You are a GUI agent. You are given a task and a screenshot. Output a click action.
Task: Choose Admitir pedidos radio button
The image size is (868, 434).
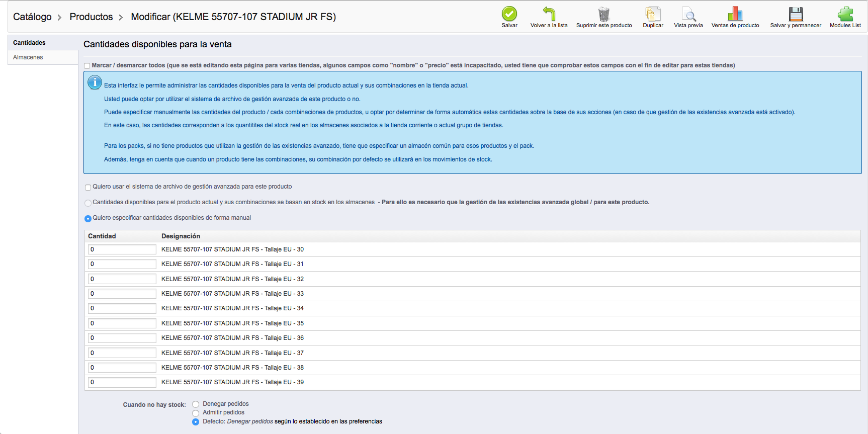196,413
